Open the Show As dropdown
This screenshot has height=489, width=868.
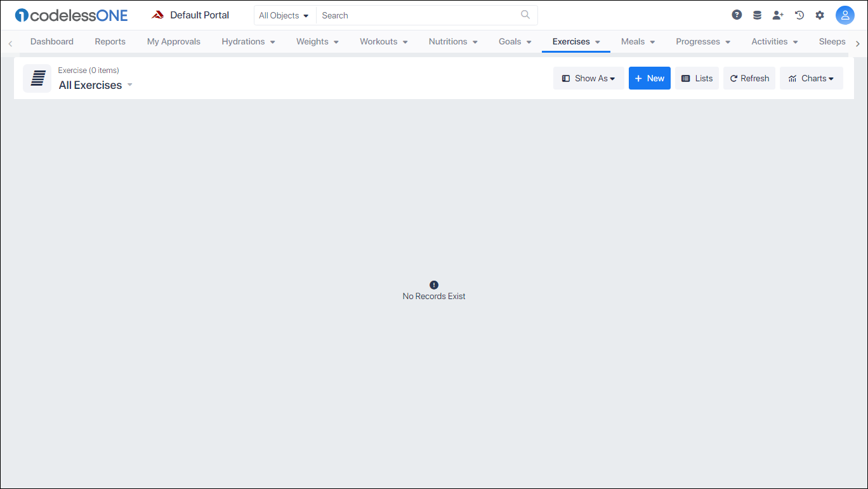pyautogui.click(x=588, y=77)
